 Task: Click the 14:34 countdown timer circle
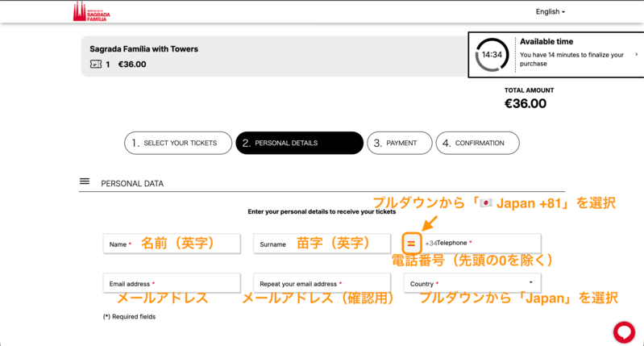[x=492, y=55]
